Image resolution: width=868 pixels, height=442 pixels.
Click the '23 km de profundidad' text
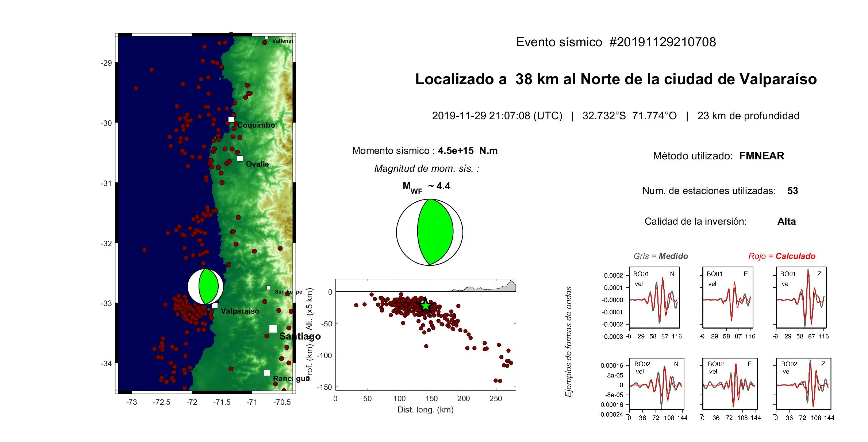(748, 116)
